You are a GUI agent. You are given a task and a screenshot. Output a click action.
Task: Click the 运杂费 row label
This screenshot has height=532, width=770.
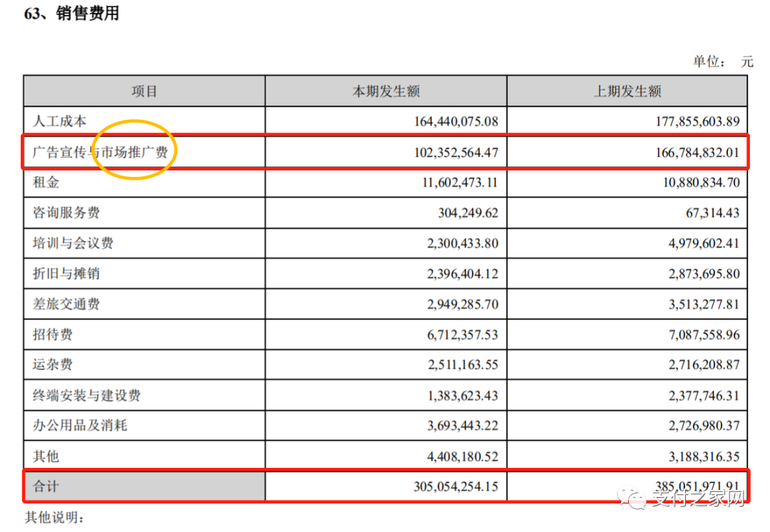click(x=53, y=364)
